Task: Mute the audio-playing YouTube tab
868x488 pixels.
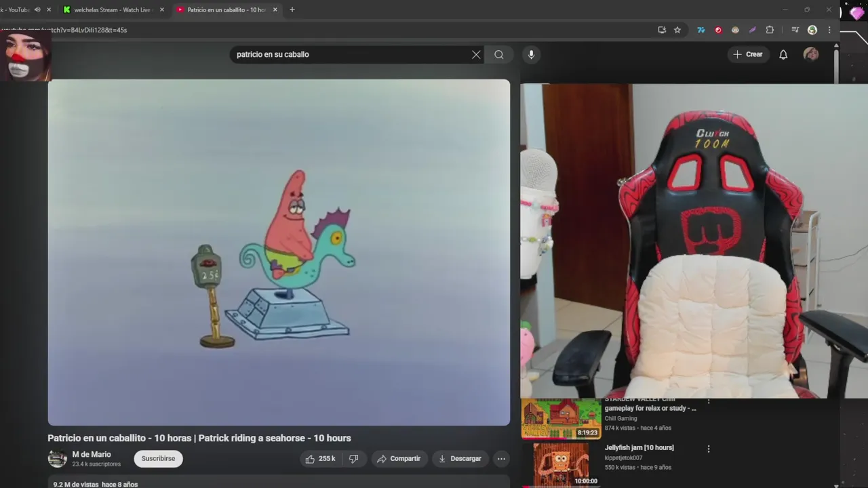Action: 37,9
